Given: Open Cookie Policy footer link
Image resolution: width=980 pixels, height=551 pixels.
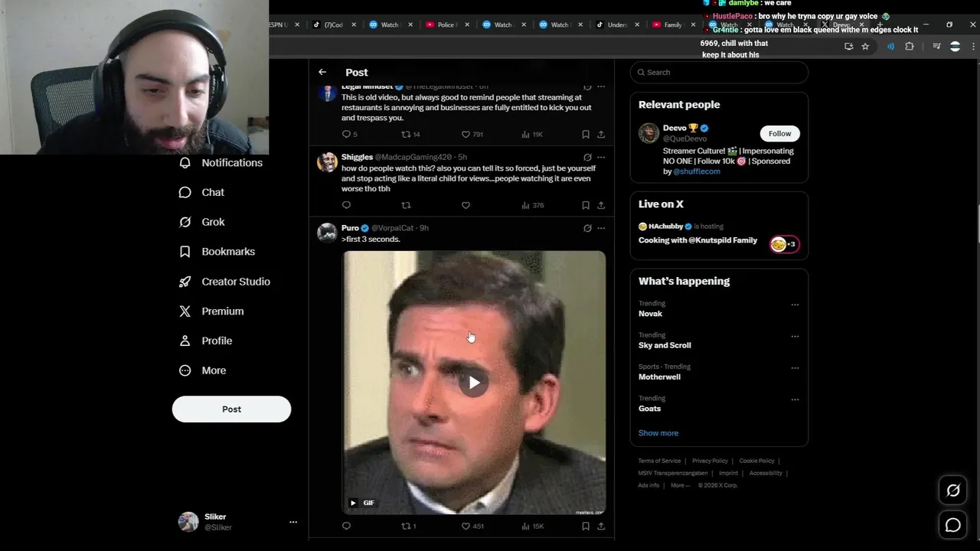Looking at the screenshot, I should click(x=756, y=461).
